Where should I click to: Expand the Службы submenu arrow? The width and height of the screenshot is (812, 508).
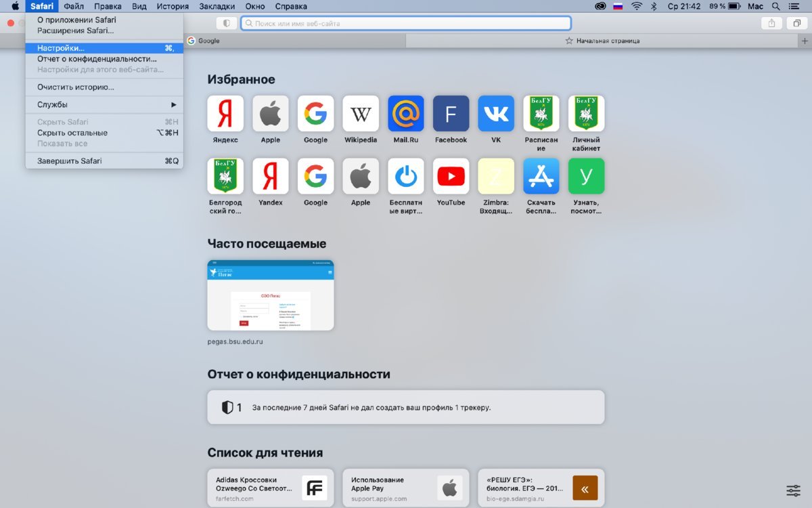(x=173, y=104)
